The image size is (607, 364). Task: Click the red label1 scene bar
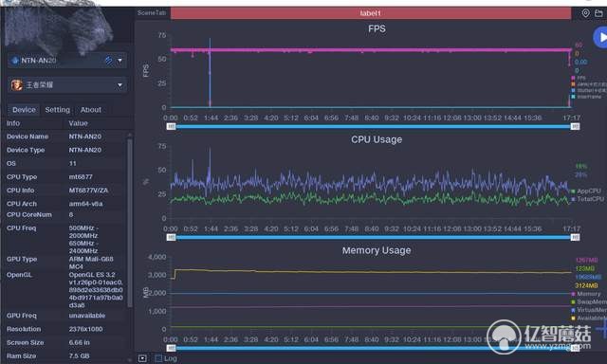[x=371, y=13]
